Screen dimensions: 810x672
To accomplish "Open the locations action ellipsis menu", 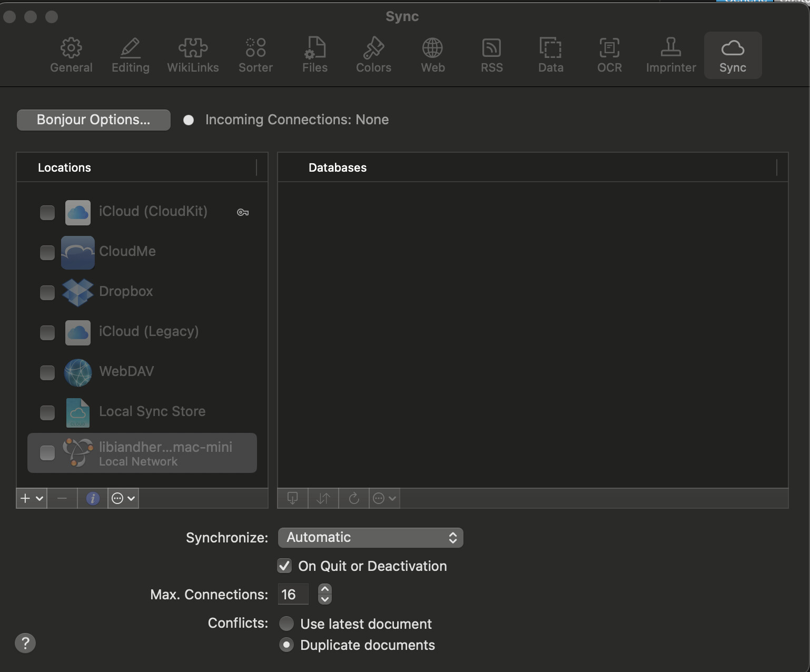I will click(x=123, y=498).
